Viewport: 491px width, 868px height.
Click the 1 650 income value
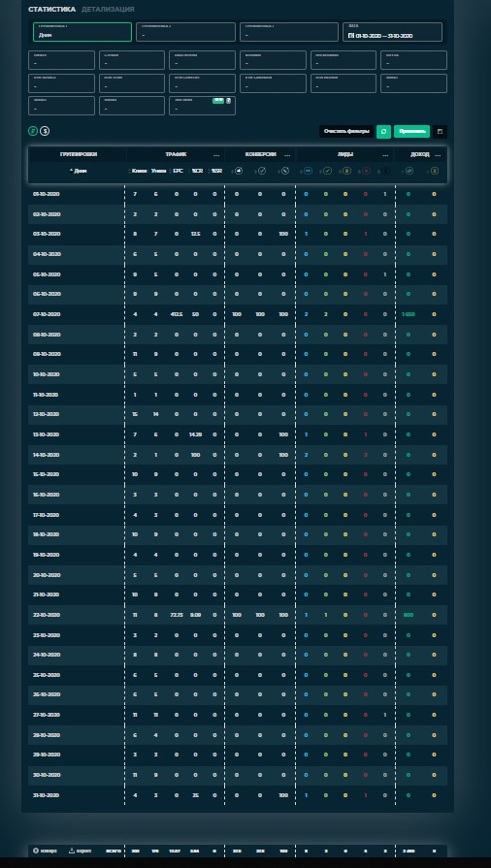(x=409, y=314)
